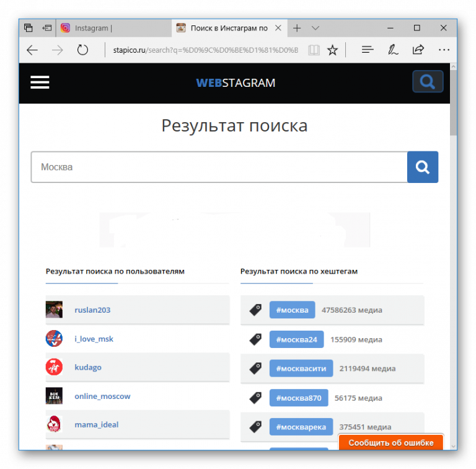Open hashtag #москва
Screen dimensions: 476x469
(292, 310)
